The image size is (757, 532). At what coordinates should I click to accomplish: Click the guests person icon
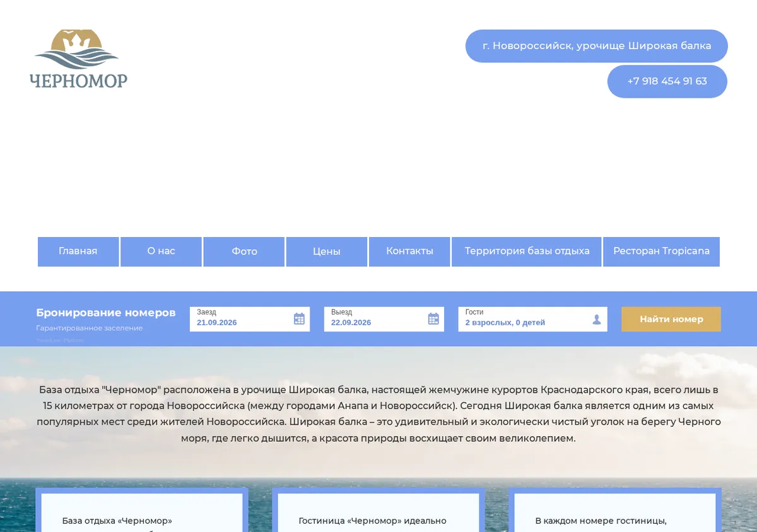click(597, 320)
